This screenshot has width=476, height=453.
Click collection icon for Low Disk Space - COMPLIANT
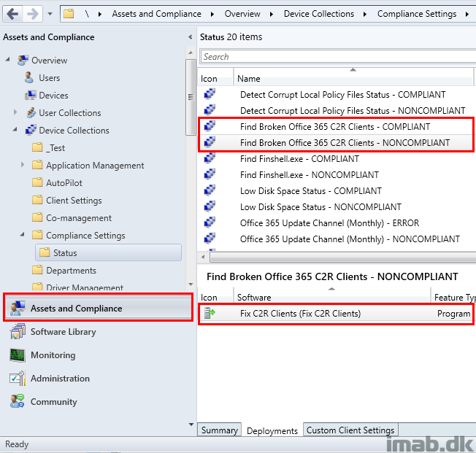(x=210, y=190)
